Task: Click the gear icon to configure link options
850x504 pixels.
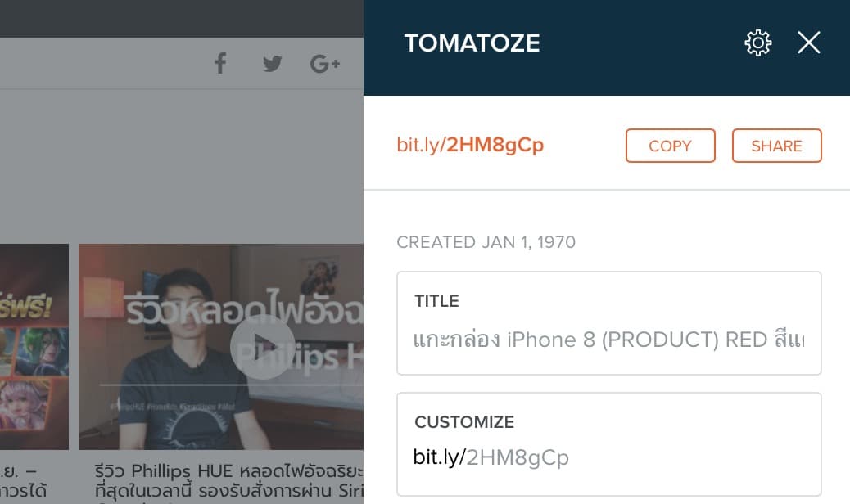Action: (757, 43)
